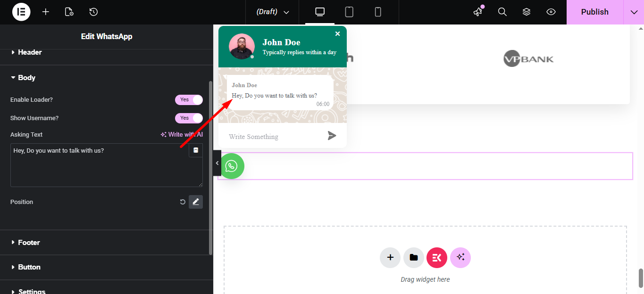Open the Navigator structure panel icon
644x294 pixels.
coord(526,12)
